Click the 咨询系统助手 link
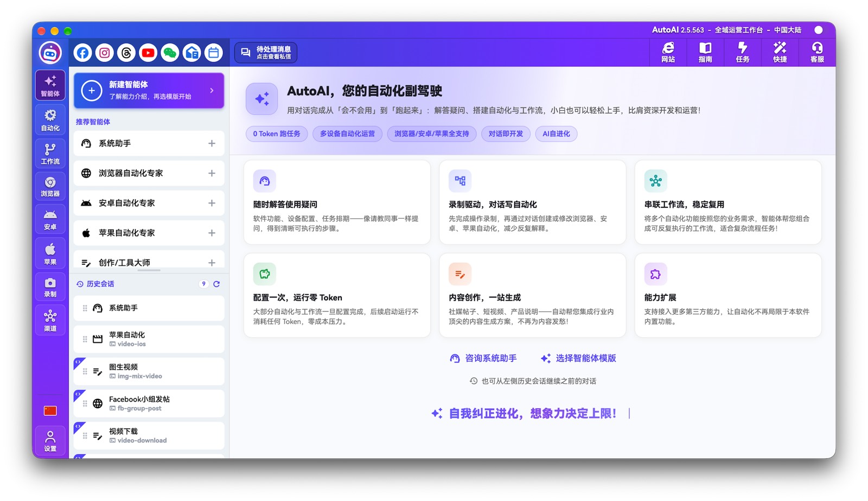 click(483, 358)
